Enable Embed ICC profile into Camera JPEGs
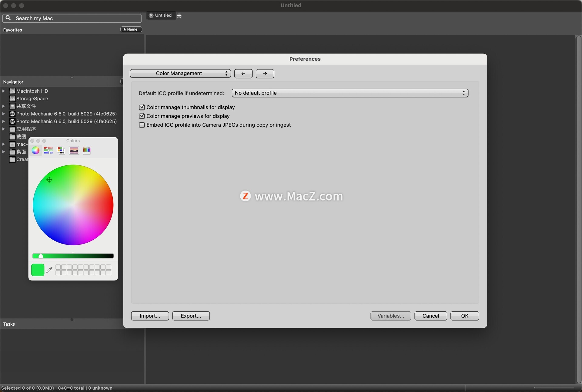Viewport: 582px width, 392px height. pyautogui.click(x=142, y=125)
